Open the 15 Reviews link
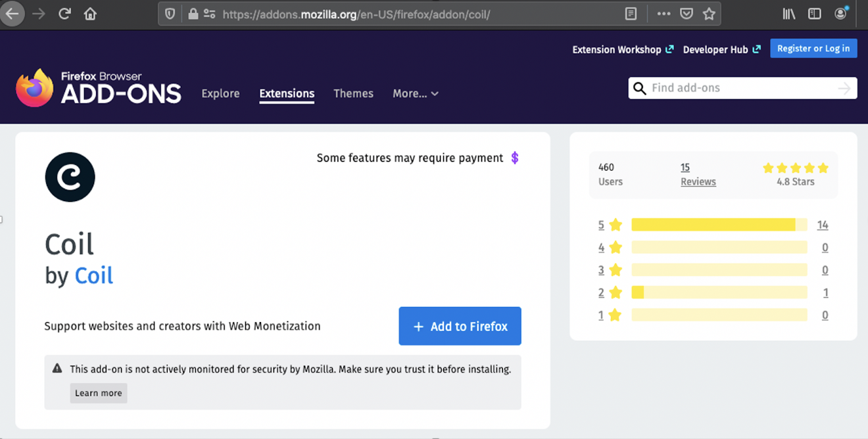Image resolution: width=868 pixels, height=439 pixels. point(698,175)
